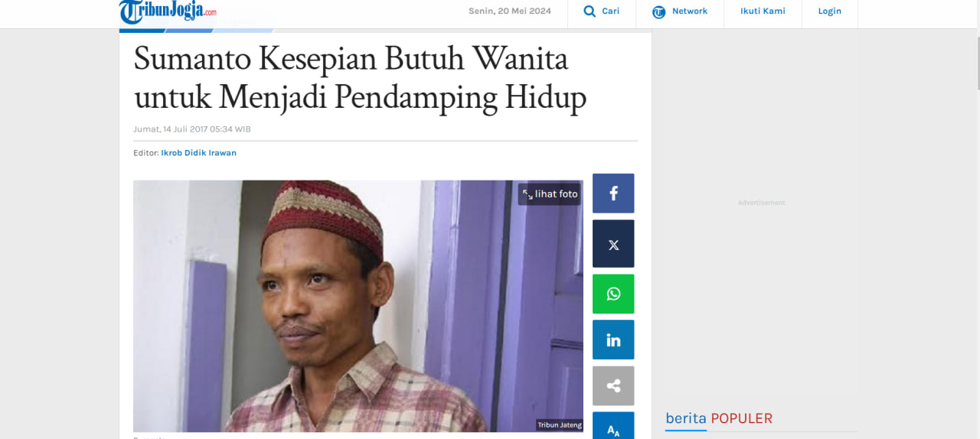Click the Tribun Jateng photo credit
This screenshot has width=980, height=439.
click(560, 425)
